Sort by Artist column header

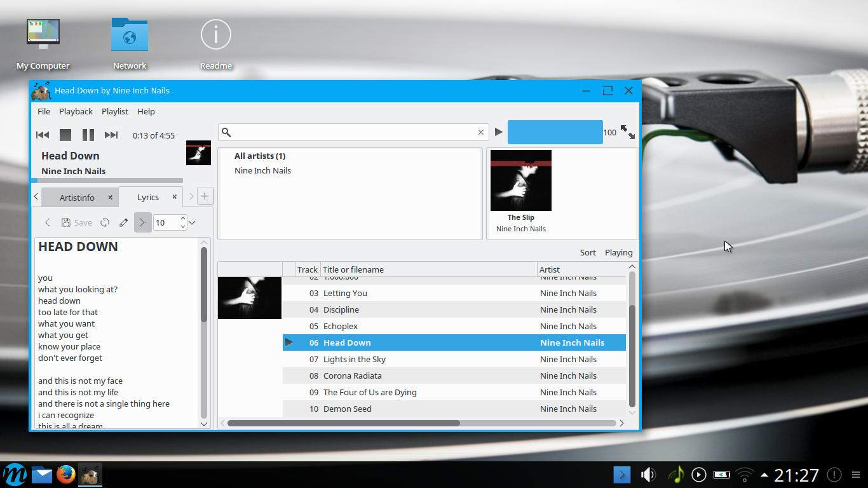581,269
